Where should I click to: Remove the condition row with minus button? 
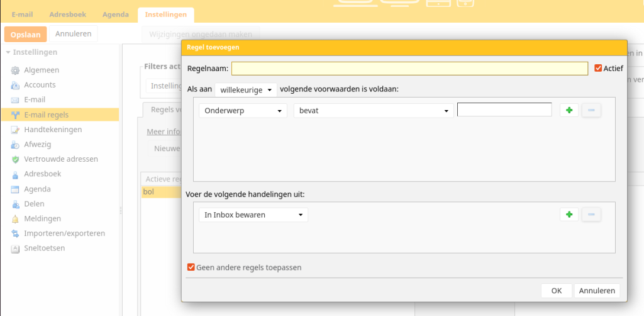[591, 110]
